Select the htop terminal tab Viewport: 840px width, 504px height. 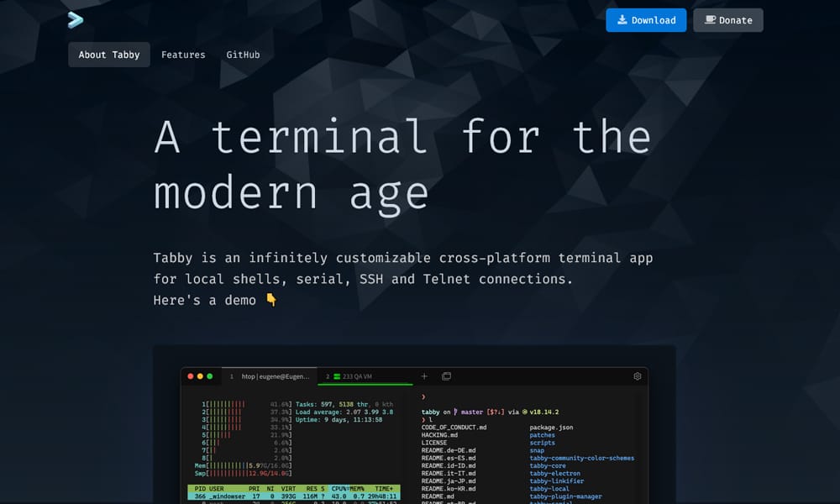coord(269,376)
